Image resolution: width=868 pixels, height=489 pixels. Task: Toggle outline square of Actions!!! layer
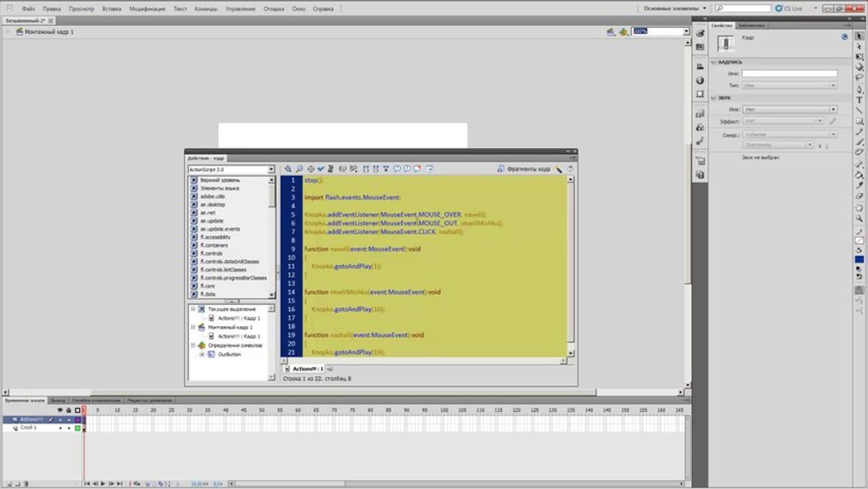point(77,420)
